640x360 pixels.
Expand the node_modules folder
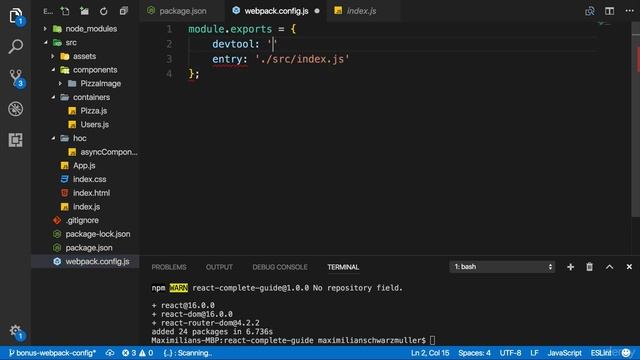click(x=45, y=29)
